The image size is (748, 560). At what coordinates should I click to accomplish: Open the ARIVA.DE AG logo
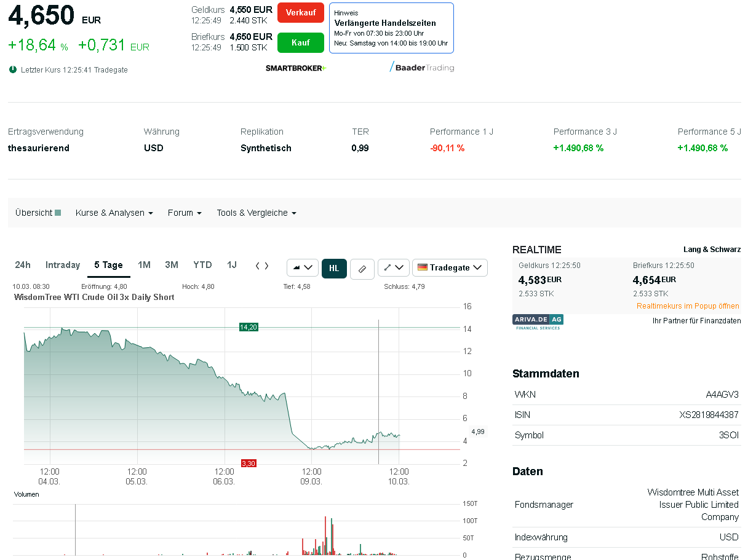tap(538, 322)
